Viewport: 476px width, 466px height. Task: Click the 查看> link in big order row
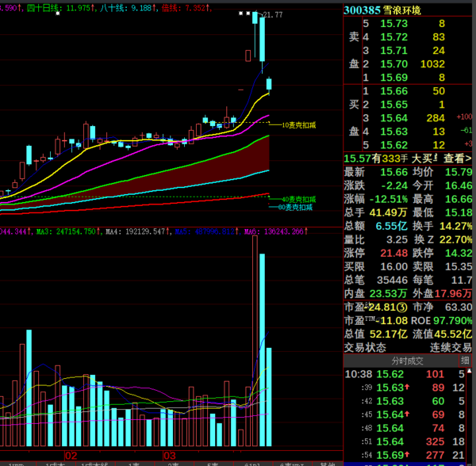(457, 158)
